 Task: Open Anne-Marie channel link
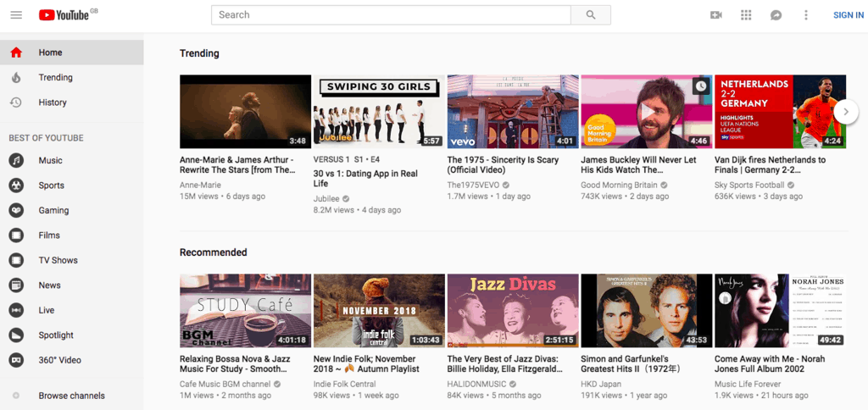click(200, 185)
